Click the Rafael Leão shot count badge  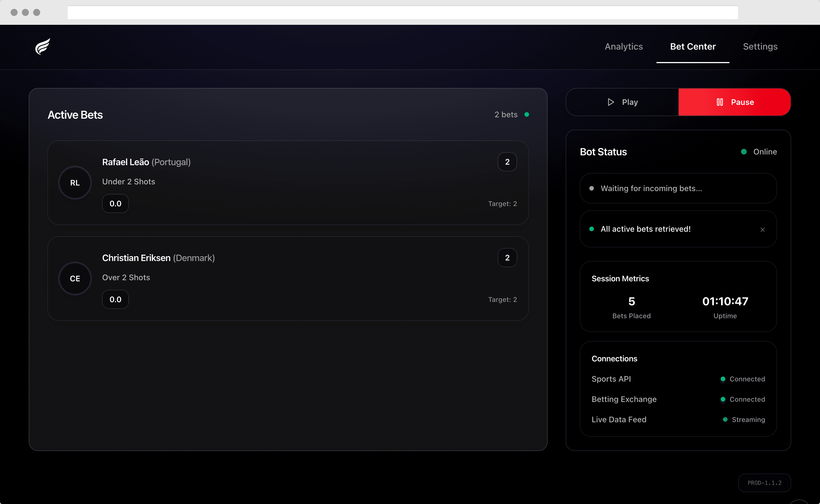tap(507, 162)
